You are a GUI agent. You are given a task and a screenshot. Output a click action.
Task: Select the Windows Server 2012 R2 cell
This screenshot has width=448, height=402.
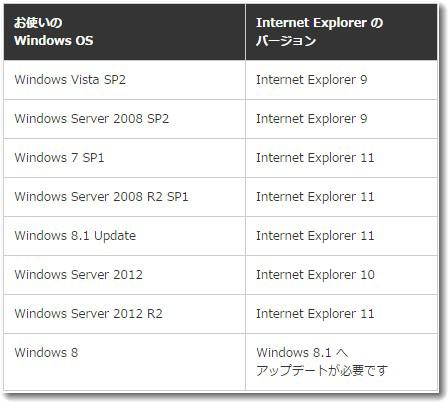124,314
